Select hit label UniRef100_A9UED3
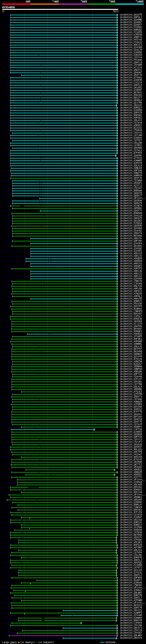This screenshot has width=146, height=644. tap(131, 334)
